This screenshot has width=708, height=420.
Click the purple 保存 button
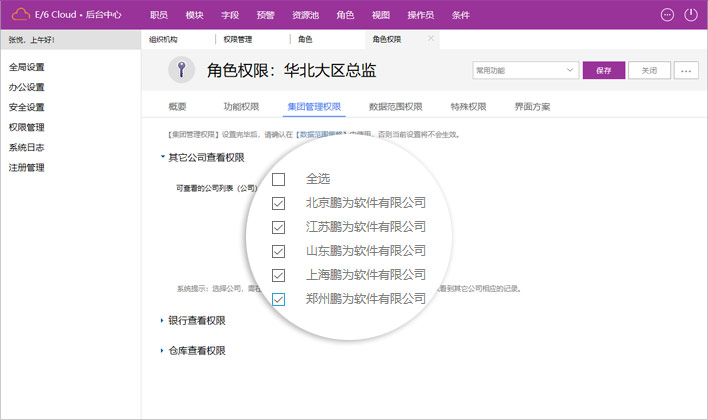coord(603,70)
